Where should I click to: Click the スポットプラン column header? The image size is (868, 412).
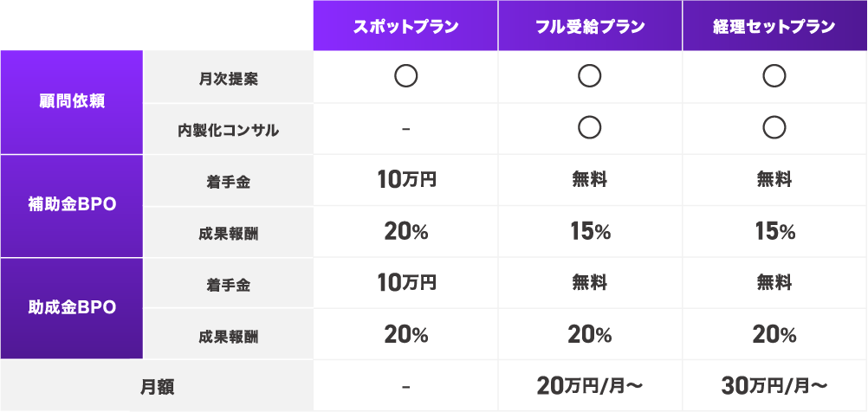(405, 26)
